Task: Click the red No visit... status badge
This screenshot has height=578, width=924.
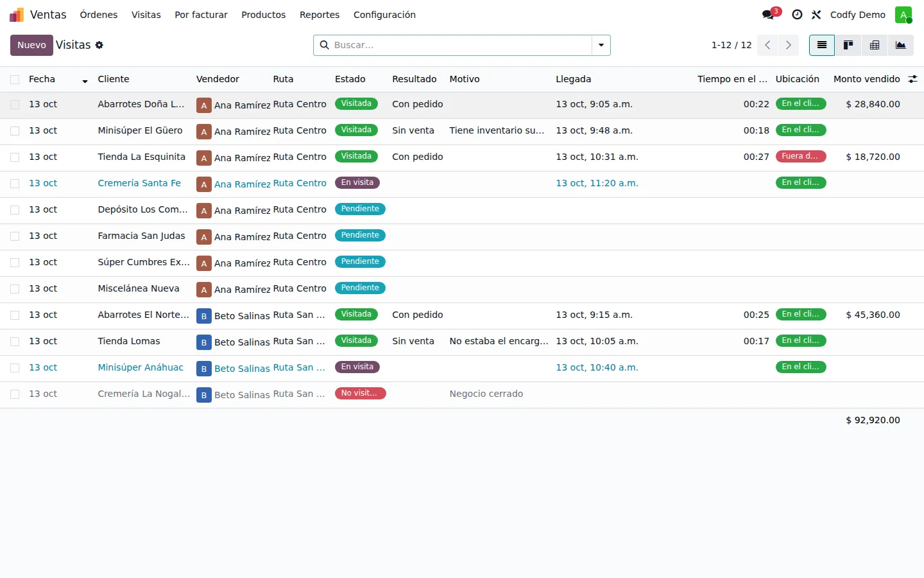Action: tap(360, 393)
